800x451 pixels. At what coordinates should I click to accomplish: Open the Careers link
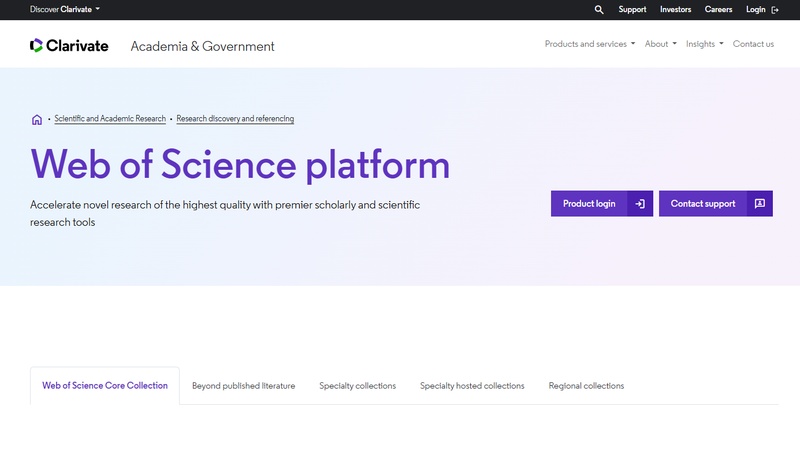click(x=718, y=9)
